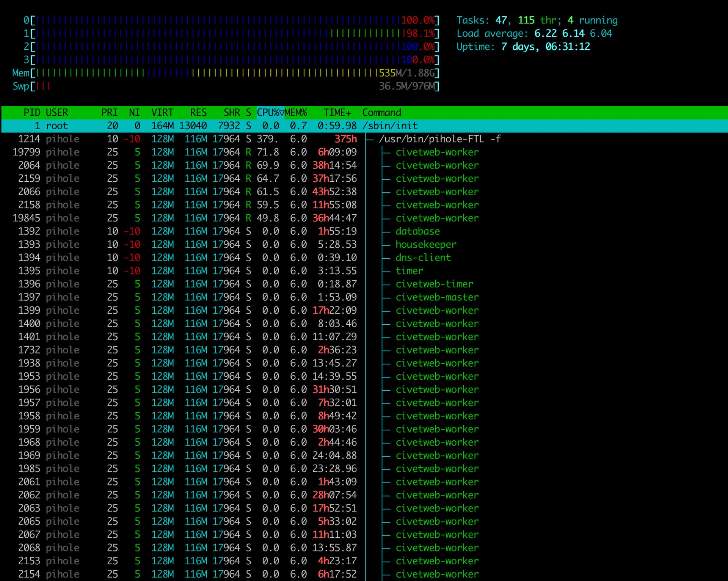Select the civetweb-master thread row

437,297
